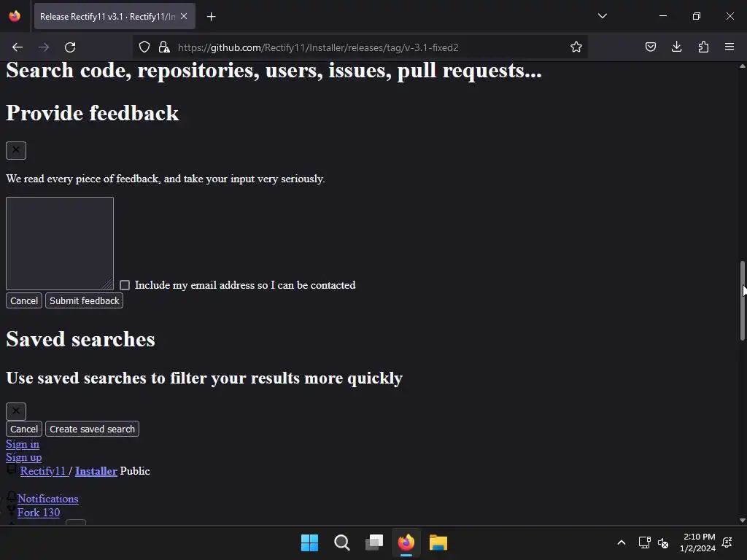This screenshot has height=560, width=747.
Task: Reload the current GitHub page
Action: (70, 47)
